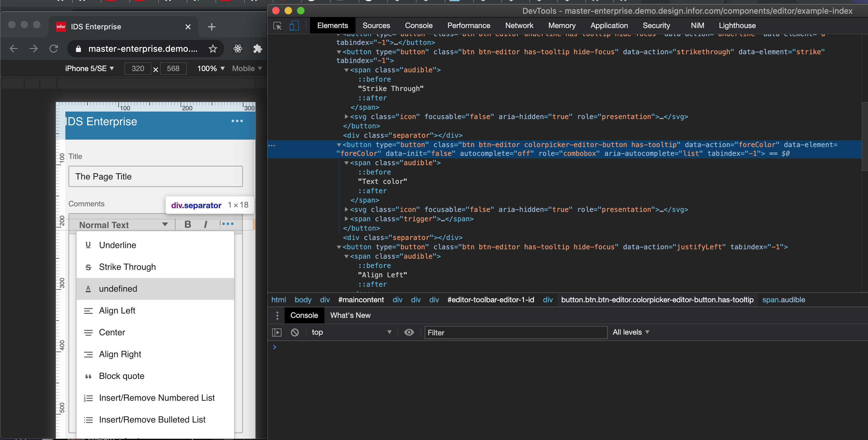Image resolution: width=868 pixels, height=440 pixels.
Task: Bookmark page with the star icon
Action: tap(213, 49)
